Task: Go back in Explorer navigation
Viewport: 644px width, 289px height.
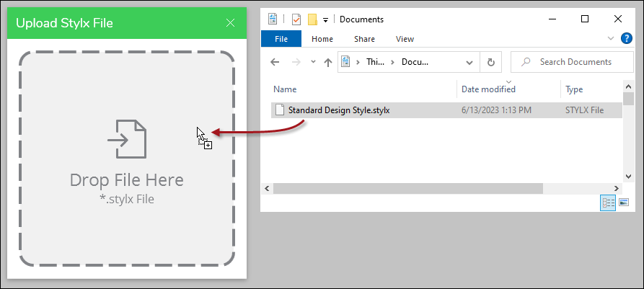Action: tap(275, 62)
